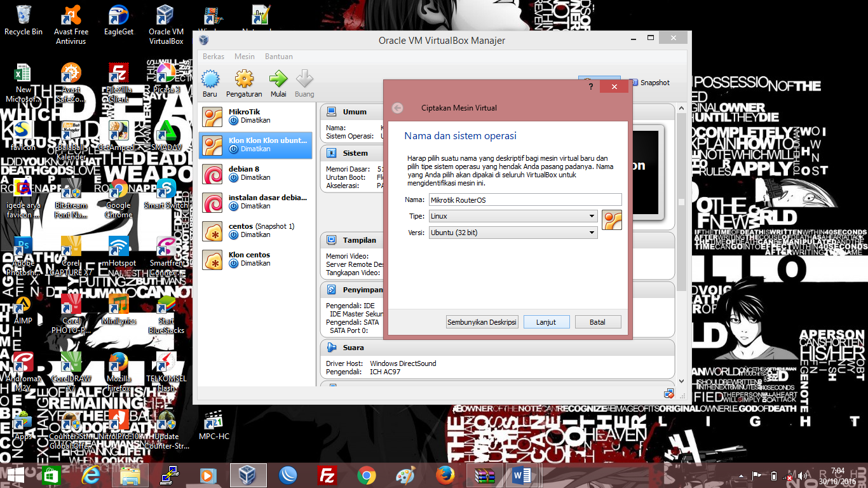Click the Suara section speaker icon
The height and width of the screenshot is (488, 868).
tap(331, 348)
